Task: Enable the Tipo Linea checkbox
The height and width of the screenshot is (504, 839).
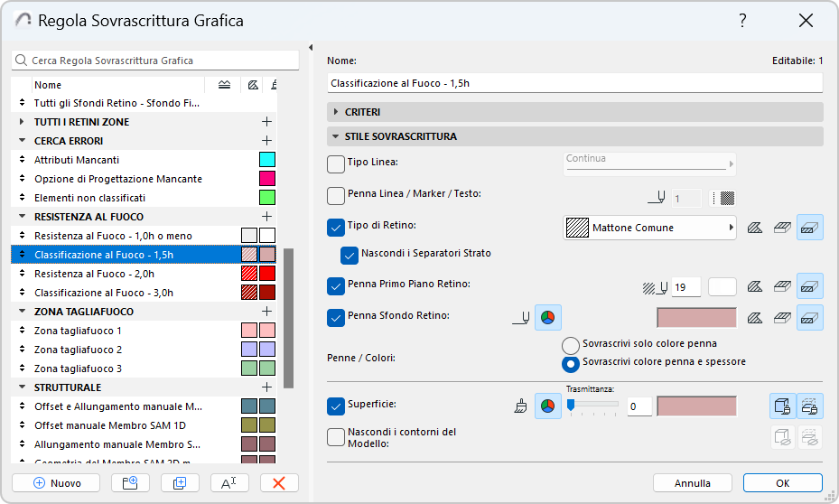Action: point(336,163)
